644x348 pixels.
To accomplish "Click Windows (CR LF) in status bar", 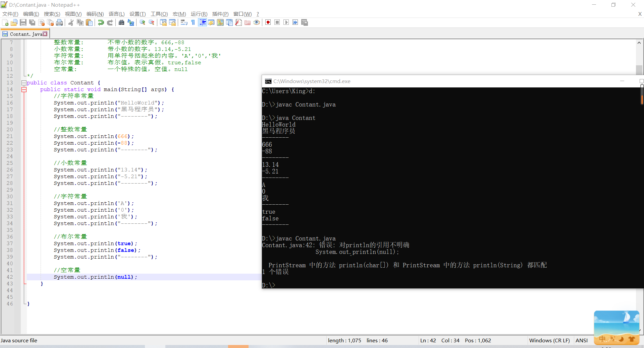I will tap(549, 340).
